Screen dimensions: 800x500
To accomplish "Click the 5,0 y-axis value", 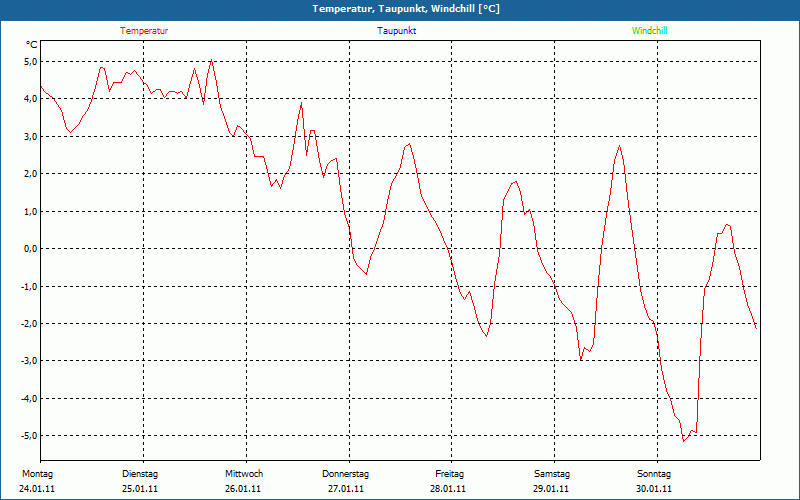I will click(31, 62).
